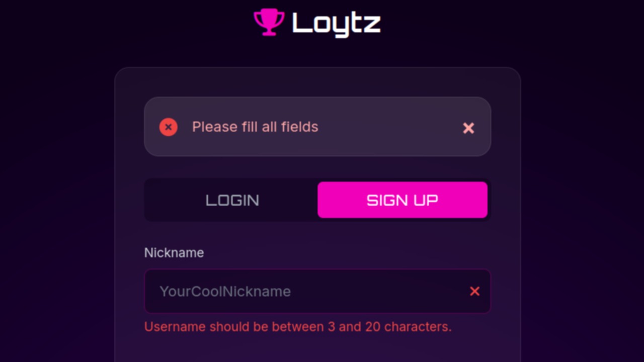Click the page background left of the form

coord(55,201)
